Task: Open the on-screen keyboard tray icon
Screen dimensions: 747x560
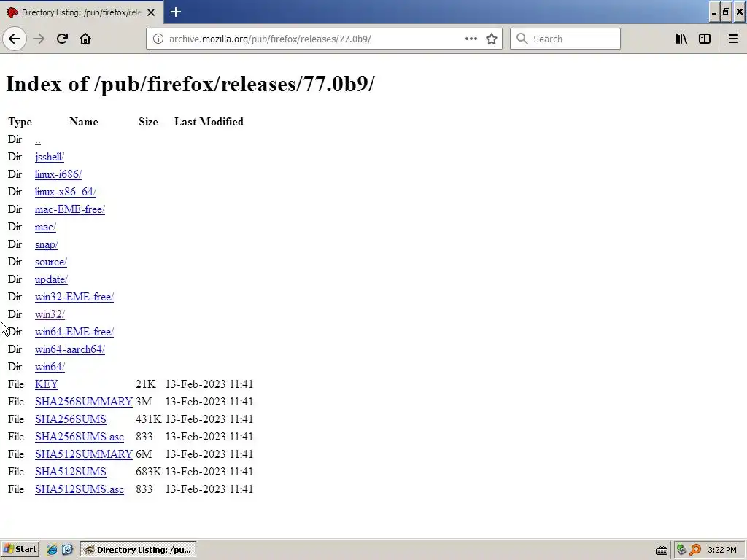Action: pyautogui.click(x=661, y=550)
